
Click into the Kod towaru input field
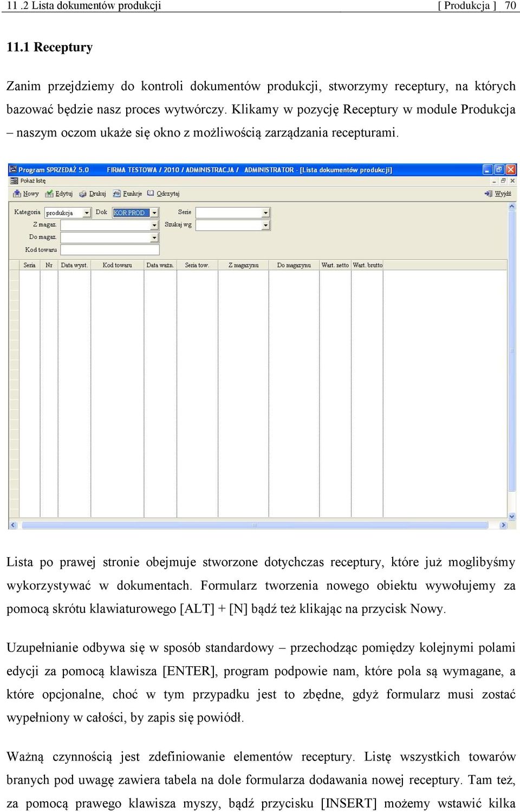pyautogui.click(x=110, y=250)
